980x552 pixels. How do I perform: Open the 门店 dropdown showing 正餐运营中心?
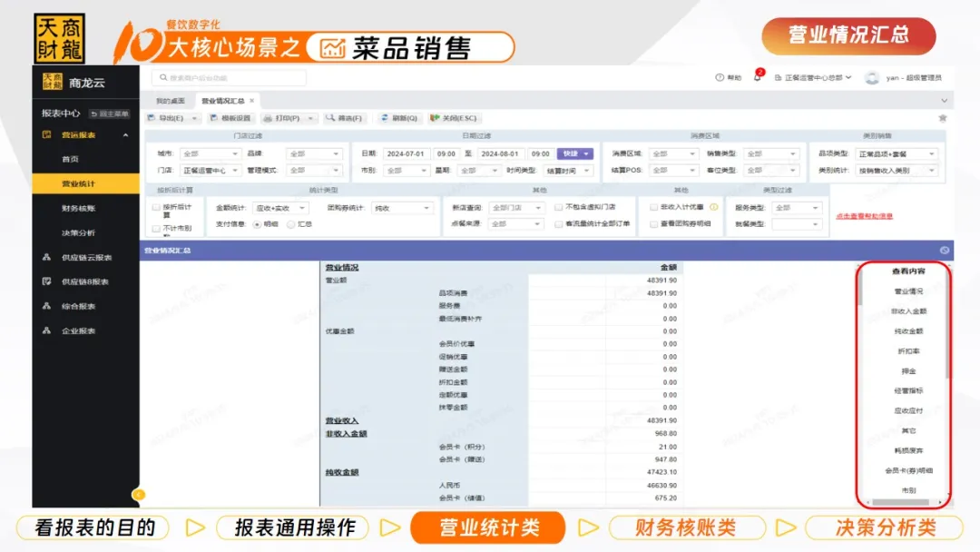(210, 170)
